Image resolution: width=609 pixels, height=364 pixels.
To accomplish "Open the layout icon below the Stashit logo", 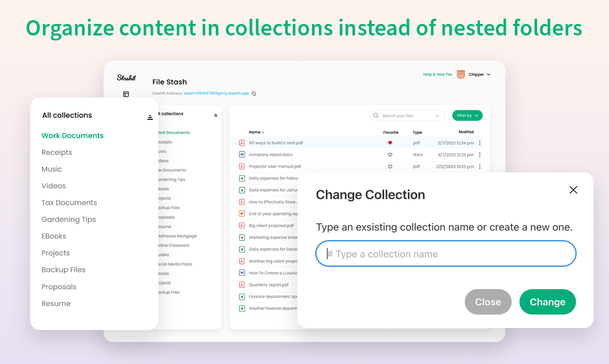I will 126,94.
